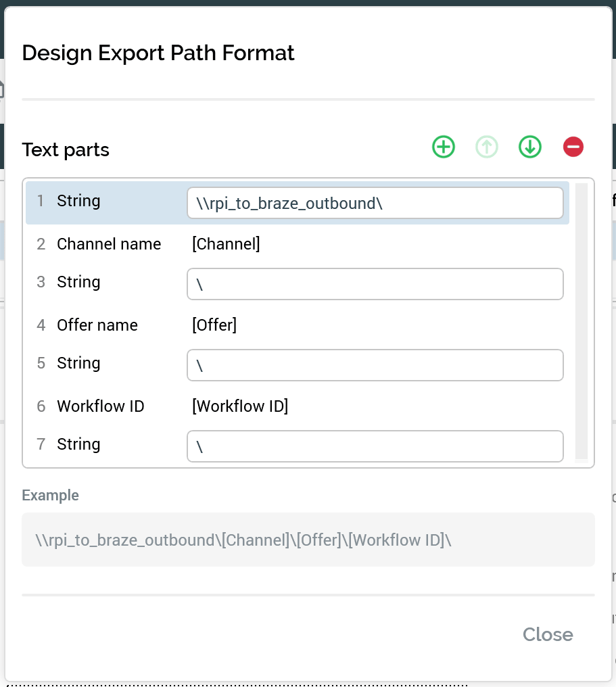This screenshot has height=687, width=616.
Task: Select row 1 String label
Action: click(78, 201)
